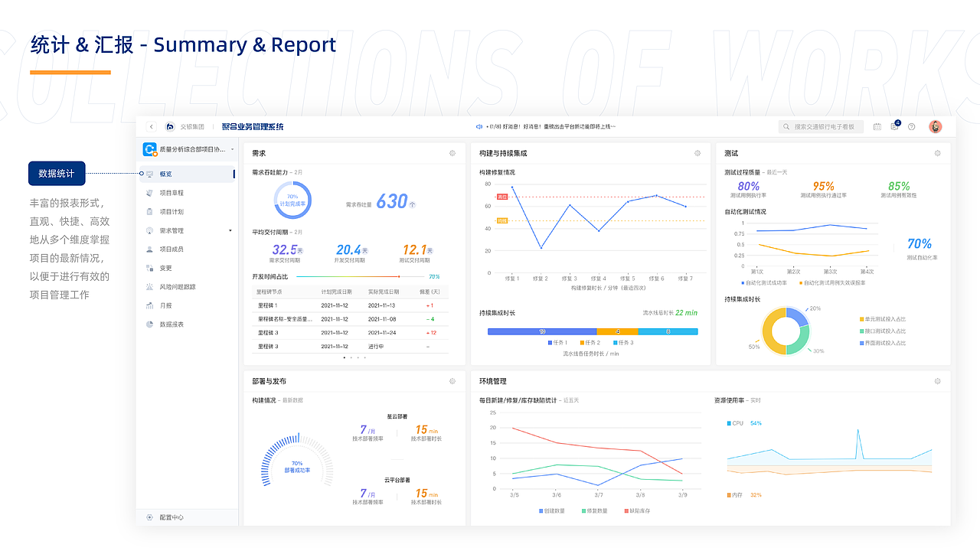Click the 偏差 (天) column header

click(430, 292)
